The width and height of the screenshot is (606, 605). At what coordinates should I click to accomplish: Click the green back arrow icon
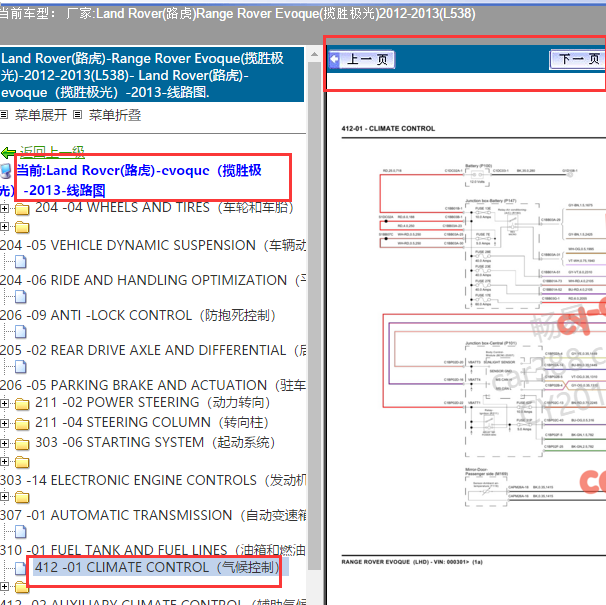tap(9, 153)
